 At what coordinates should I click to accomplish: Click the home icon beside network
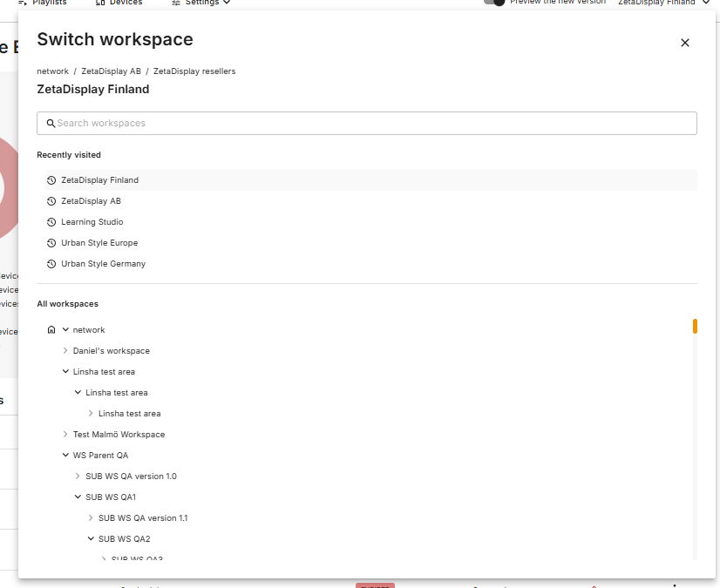(x=51, y=329)
